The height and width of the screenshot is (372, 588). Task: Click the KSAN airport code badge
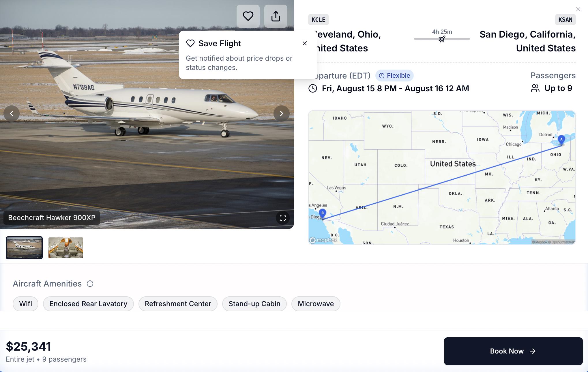click(565, 20)
